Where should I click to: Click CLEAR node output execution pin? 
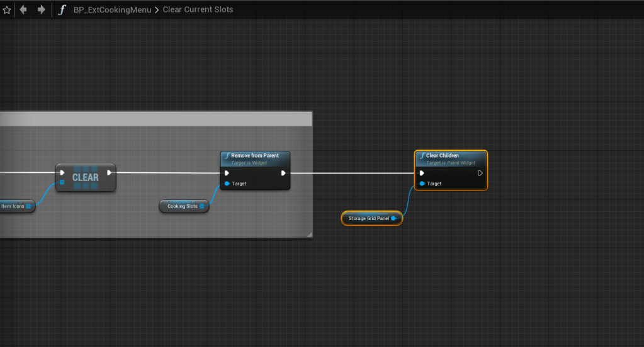(x=110, y=173)
